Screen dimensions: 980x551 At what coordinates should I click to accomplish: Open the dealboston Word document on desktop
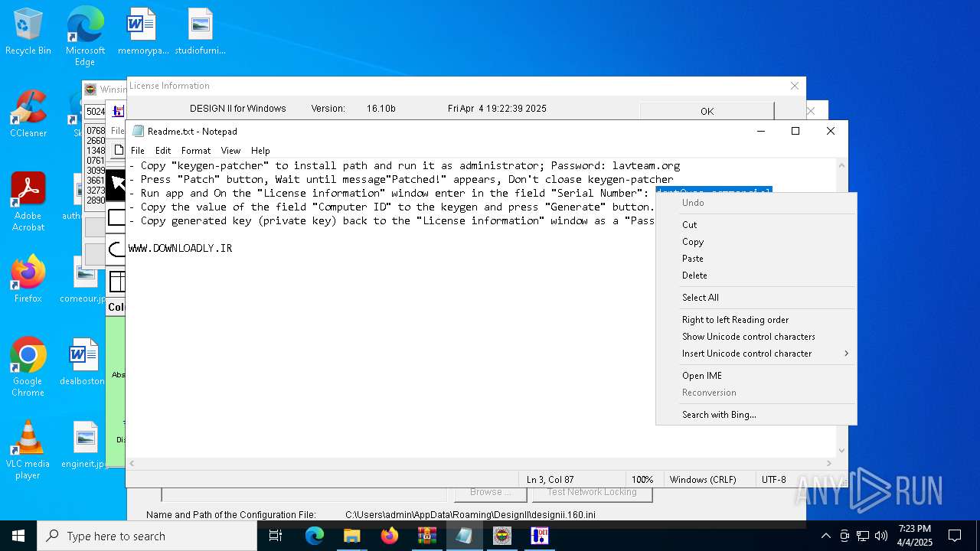coord(83,363)
